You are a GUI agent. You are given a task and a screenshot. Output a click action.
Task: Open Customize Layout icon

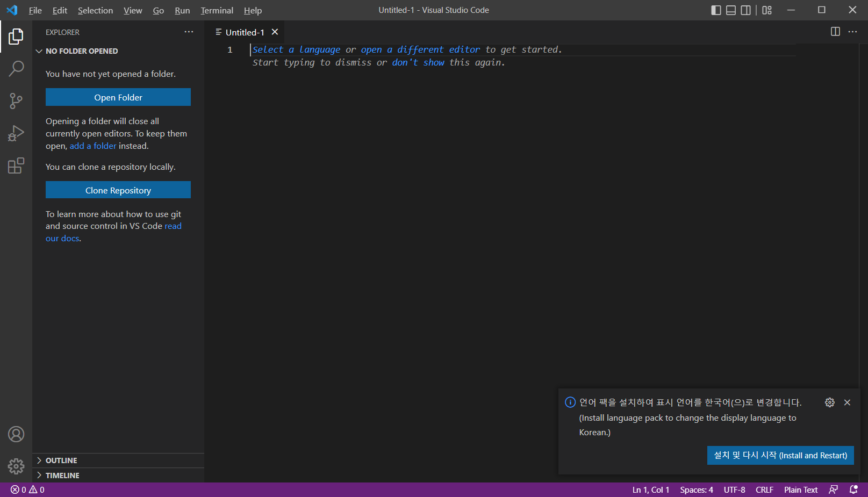coord(767,10)
